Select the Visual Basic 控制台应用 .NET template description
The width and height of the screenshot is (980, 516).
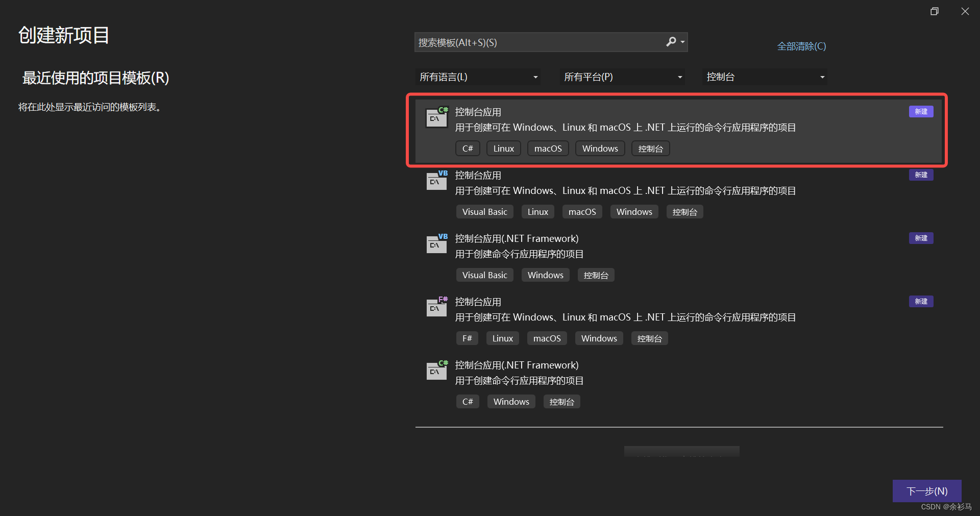[x=626, y=191]
